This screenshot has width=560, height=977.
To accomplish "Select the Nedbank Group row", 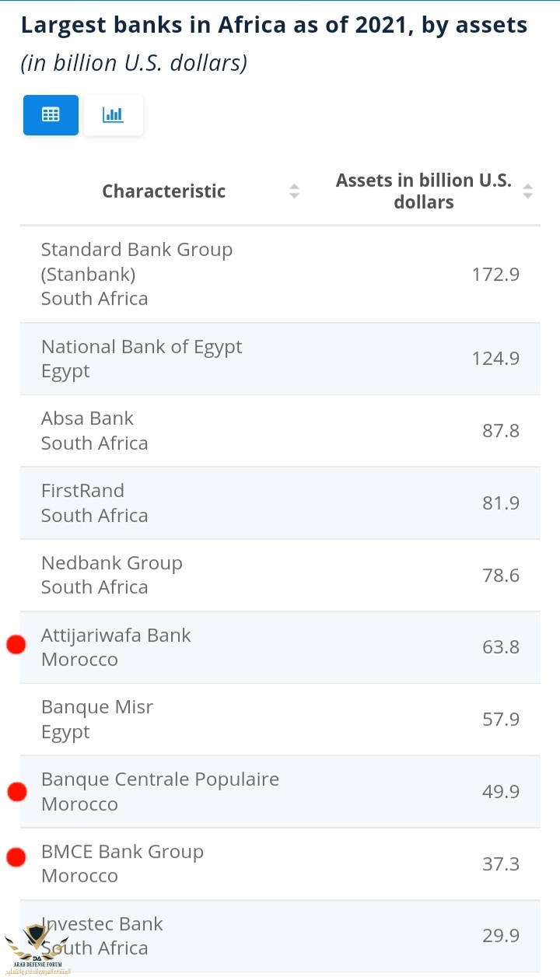I will [x=280, y=576].
